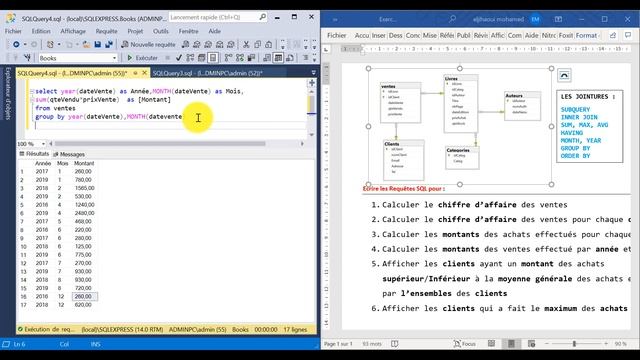Open the Explorateur d'objets side panel

point(8,93)
